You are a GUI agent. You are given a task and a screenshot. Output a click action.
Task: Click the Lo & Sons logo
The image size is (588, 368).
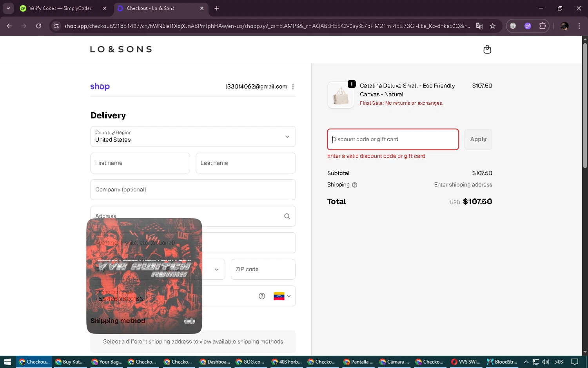121,49
